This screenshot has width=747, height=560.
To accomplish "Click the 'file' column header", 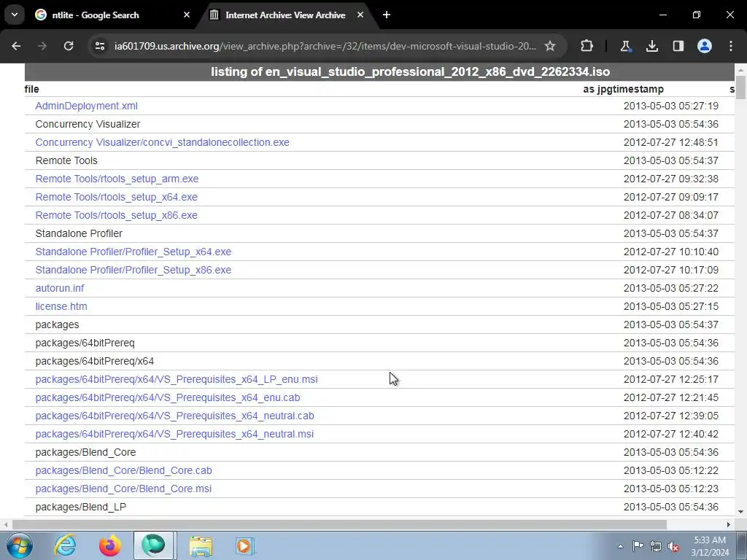I will [x=31, y=89].
